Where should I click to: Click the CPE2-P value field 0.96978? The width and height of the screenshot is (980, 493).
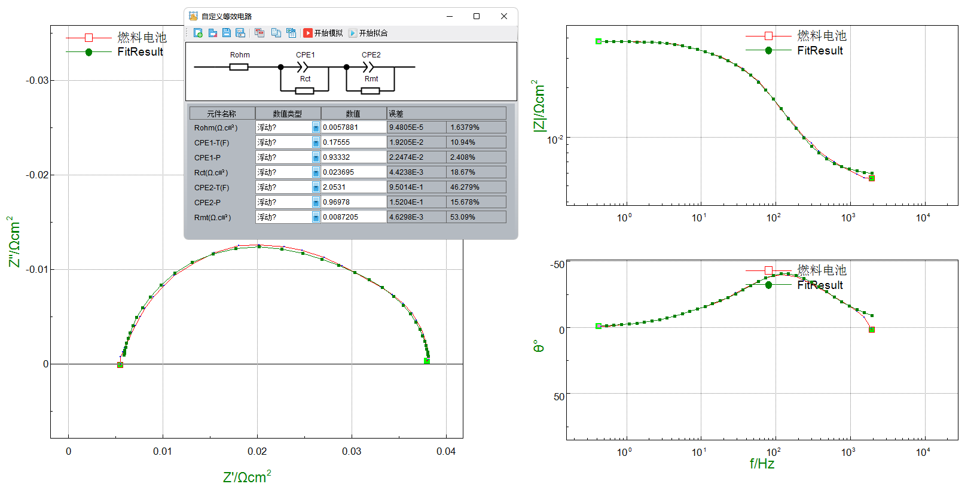click(354, 202)
